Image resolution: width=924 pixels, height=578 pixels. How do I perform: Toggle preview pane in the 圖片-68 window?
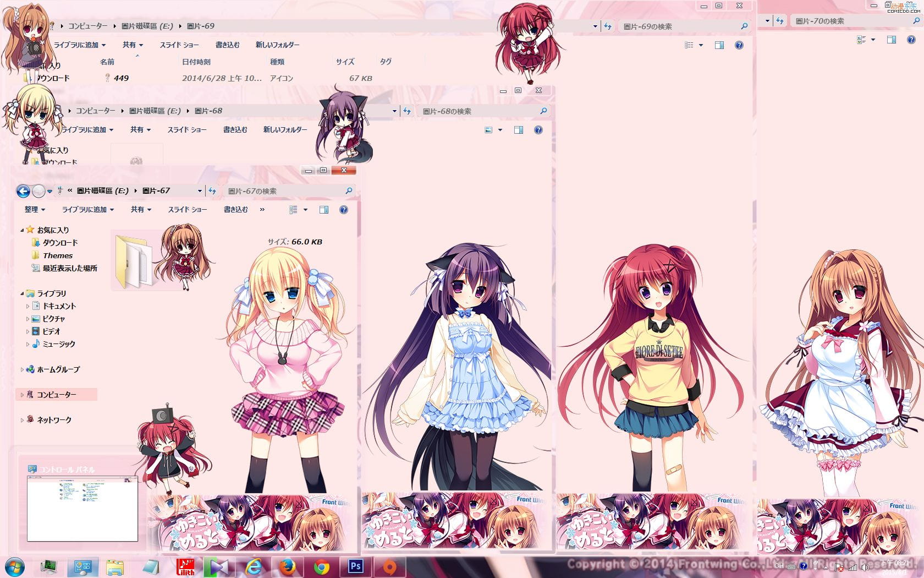coord(519,130)
